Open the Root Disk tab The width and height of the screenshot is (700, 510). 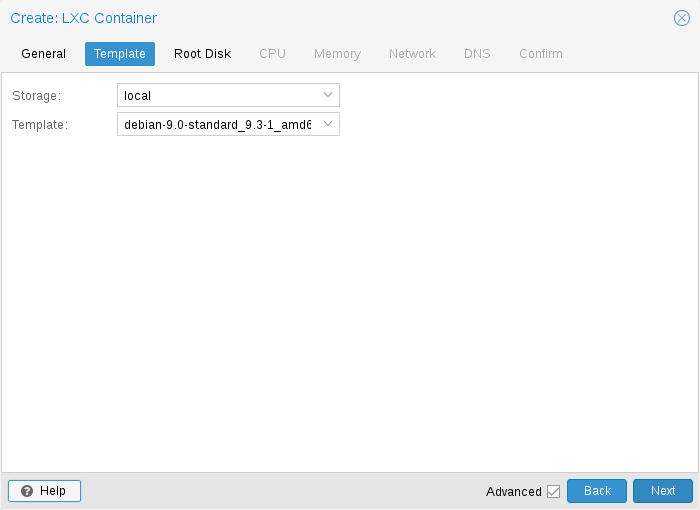pos(202,54)
